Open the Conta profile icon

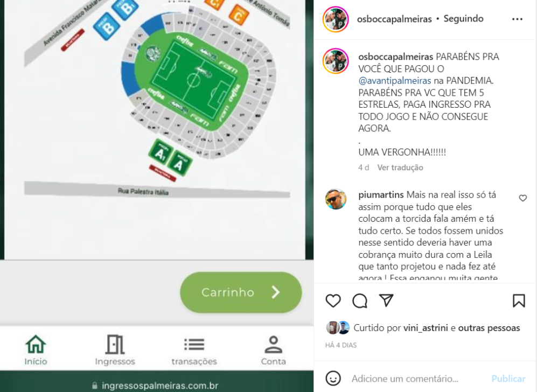coord(273,344)
